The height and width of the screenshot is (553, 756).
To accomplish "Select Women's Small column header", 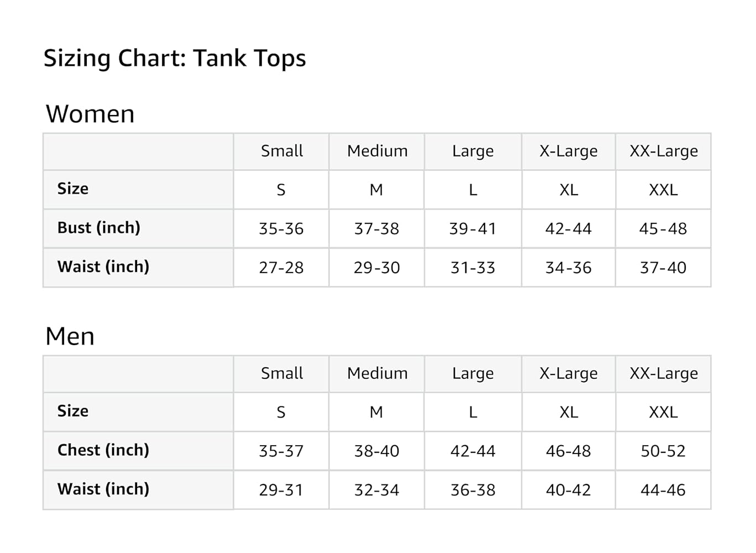I will 282,151.
